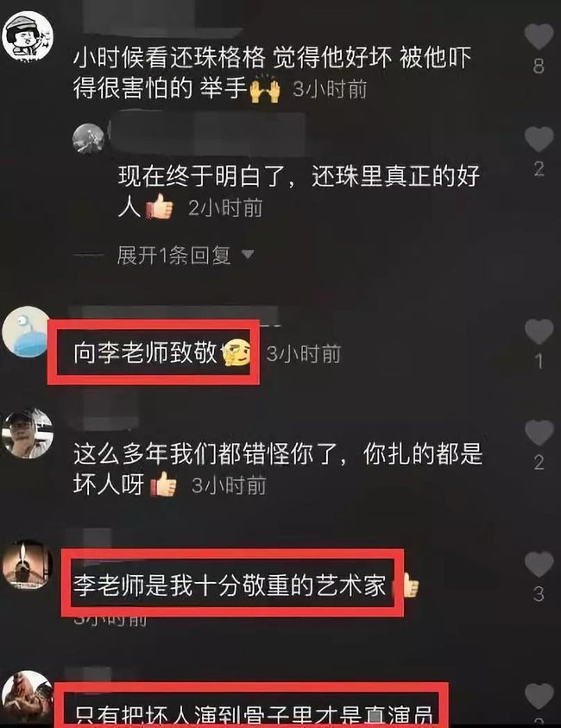Reply to 小时候看还珠格格 comment text
The width and height of the screenshot is (561, 728).
coord(272,73)
